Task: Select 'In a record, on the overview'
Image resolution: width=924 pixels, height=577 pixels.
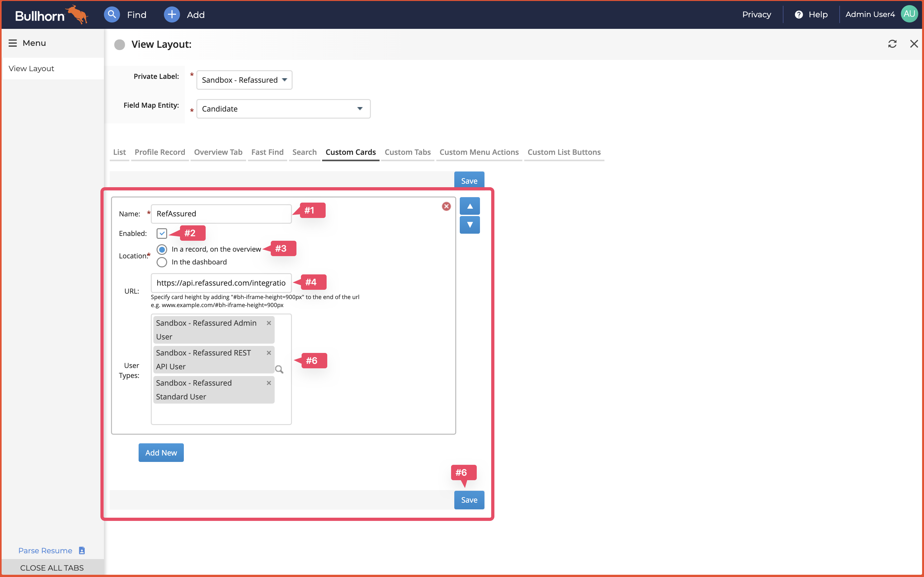Action: (161, 249)
